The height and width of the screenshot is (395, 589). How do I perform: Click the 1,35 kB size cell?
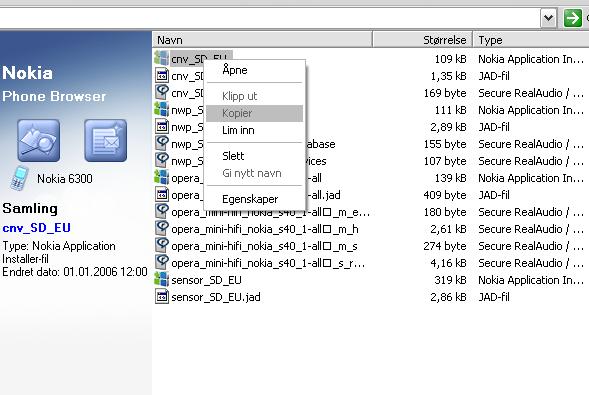click(449, 76)
